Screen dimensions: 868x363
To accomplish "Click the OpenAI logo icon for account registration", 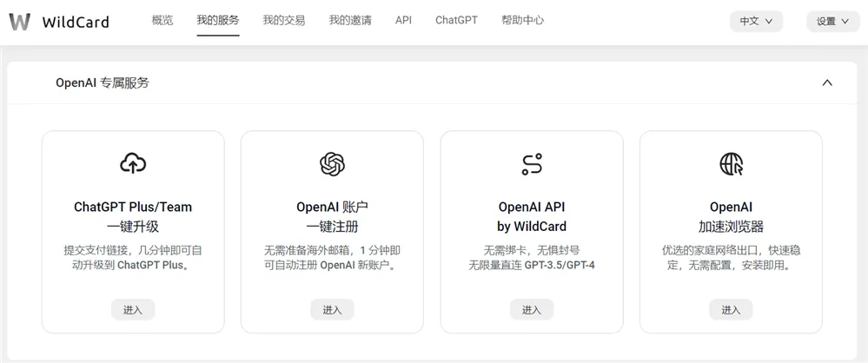I will tap(332, 163).
